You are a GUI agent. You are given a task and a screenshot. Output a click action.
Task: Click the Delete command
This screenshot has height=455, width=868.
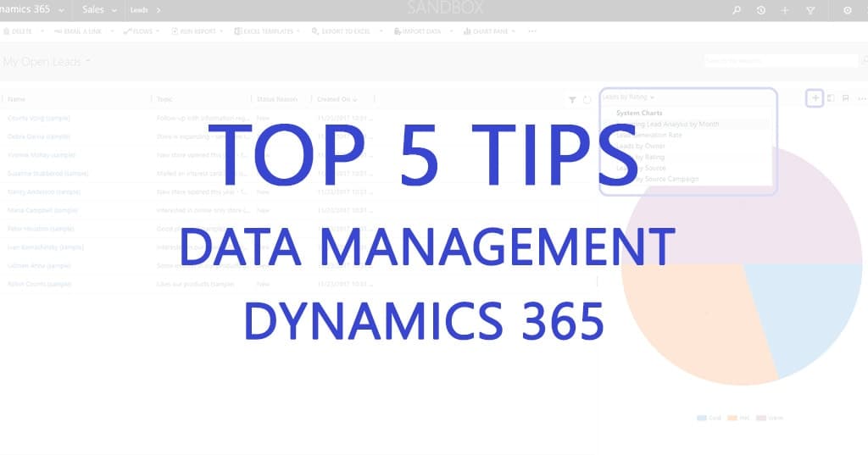point(19,31)
